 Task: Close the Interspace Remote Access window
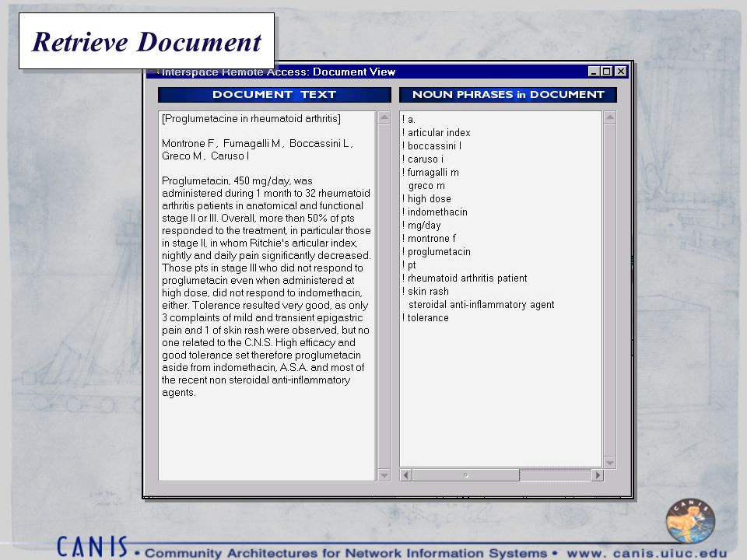coord(620,72)
